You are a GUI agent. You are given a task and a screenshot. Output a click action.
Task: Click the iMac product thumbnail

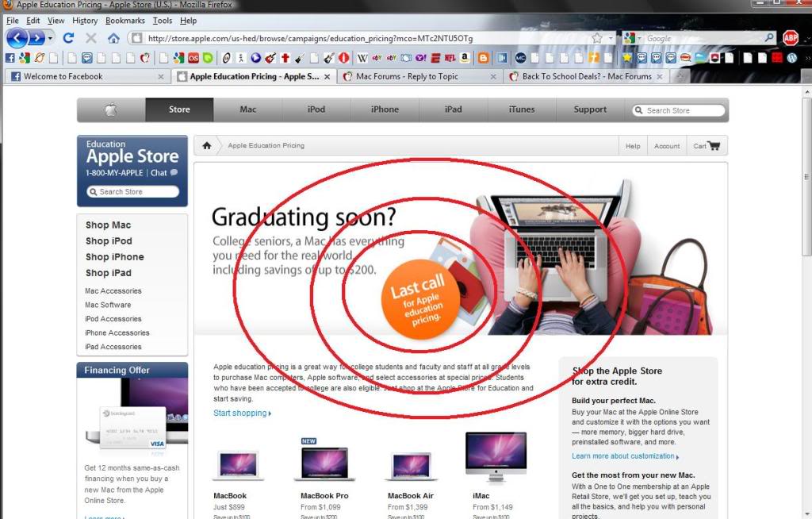coord(496,457)
